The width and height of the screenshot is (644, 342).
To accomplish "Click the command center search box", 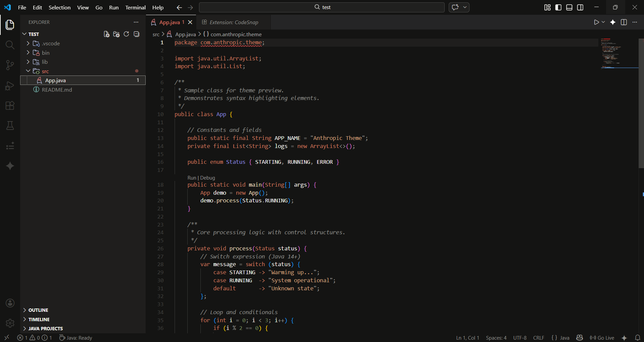I will pos(321,7).
